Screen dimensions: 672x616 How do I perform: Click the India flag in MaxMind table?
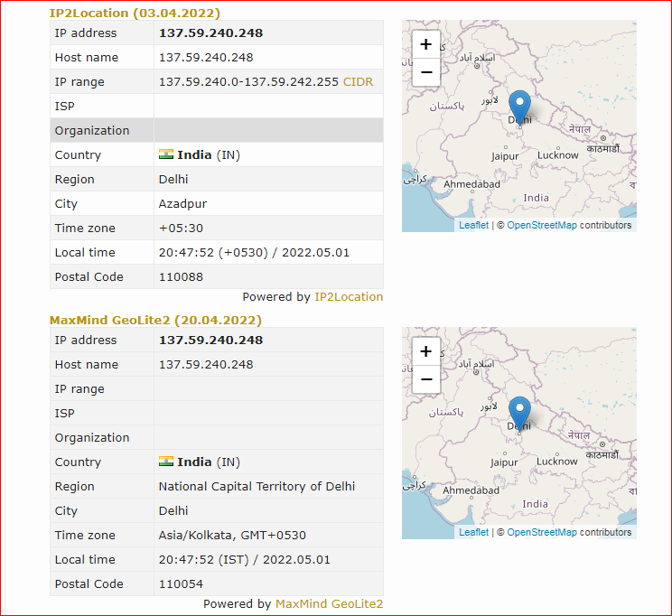[166, 462]
